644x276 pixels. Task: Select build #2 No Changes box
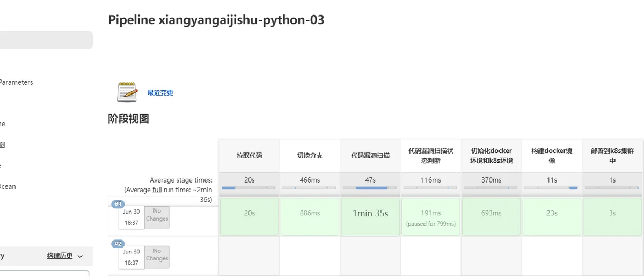click(157, 257)
